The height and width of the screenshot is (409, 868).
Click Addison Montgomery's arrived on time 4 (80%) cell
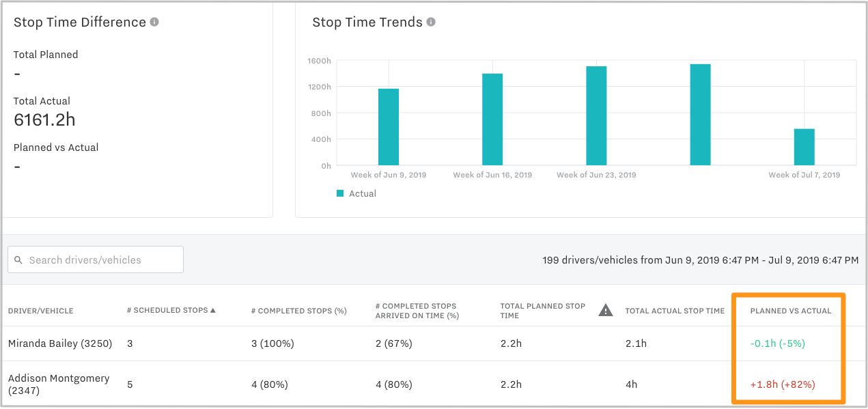pyautogui.click(x=394, y=384)
